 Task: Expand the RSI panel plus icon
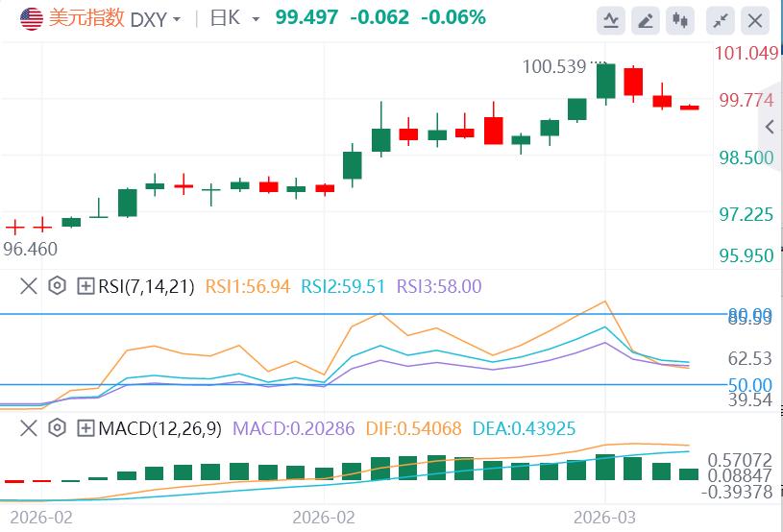click(x=86, y=286)
